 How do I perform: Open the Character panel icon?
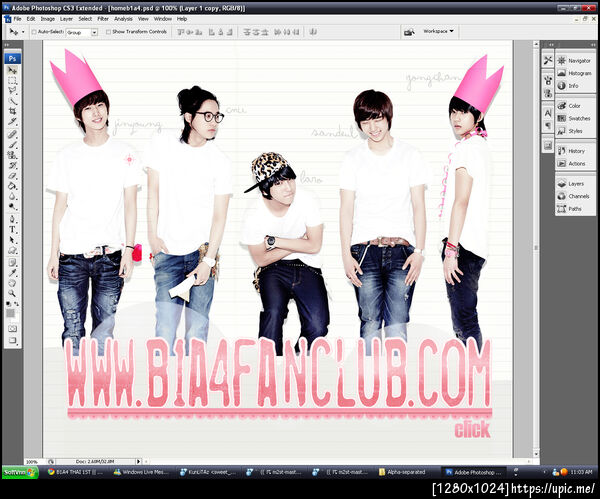click(548, 113)
